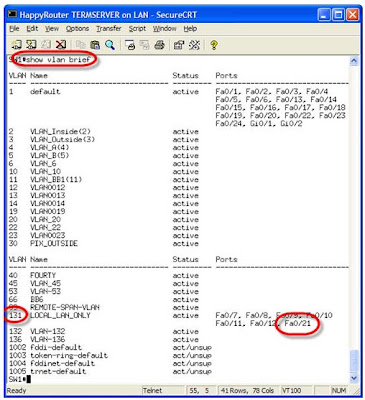Open the Window menu
This screenshot has width=365, height=400.
tap(165, 29)
